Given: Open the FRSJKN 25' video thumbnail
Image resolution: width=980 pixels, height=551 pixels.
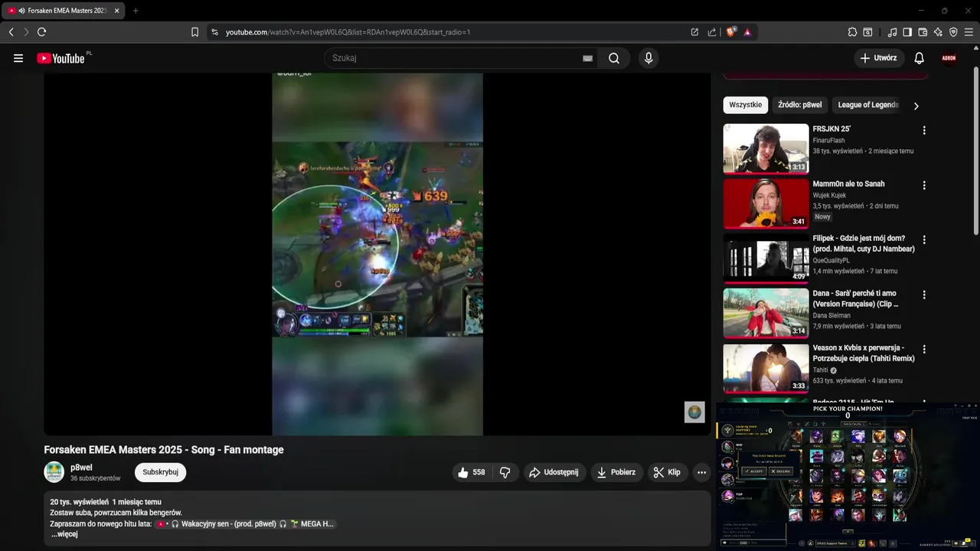Looking at the screenshot, I should pyautogui.click(x=766, y=148).
